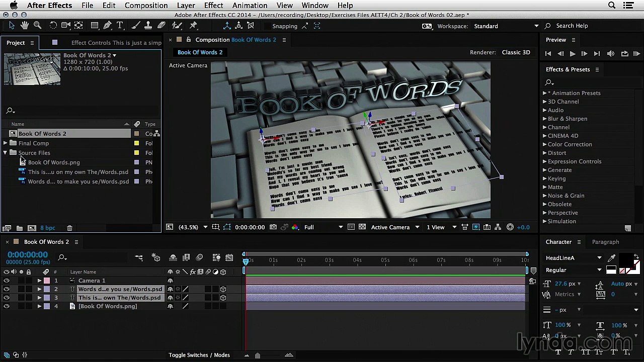Open the Active Camera view dropdown
The width and height of the screenshot is (644, 362).
(x=395, y=227)
